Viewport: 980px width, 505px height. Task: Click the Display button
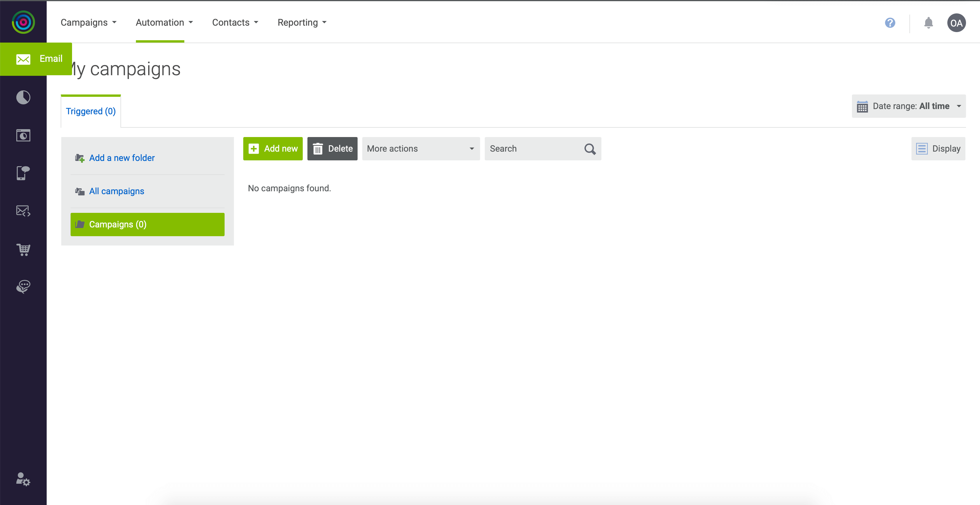click(938, 149)
